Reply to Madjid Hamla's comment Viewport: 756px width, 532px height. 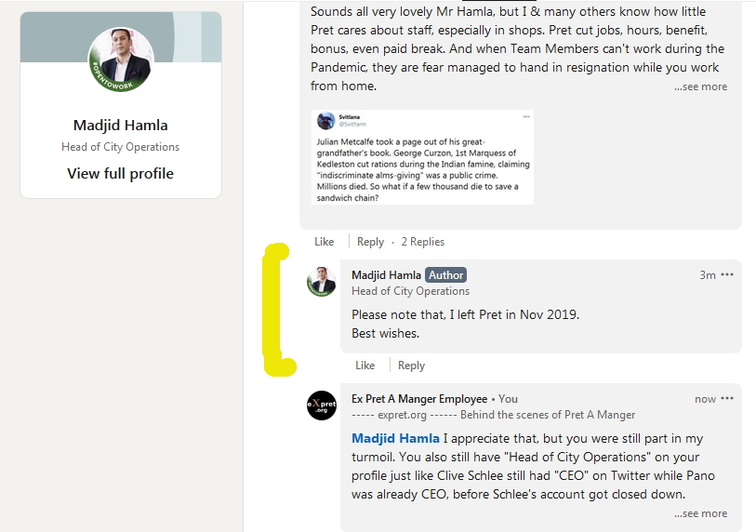pos(411,366)
